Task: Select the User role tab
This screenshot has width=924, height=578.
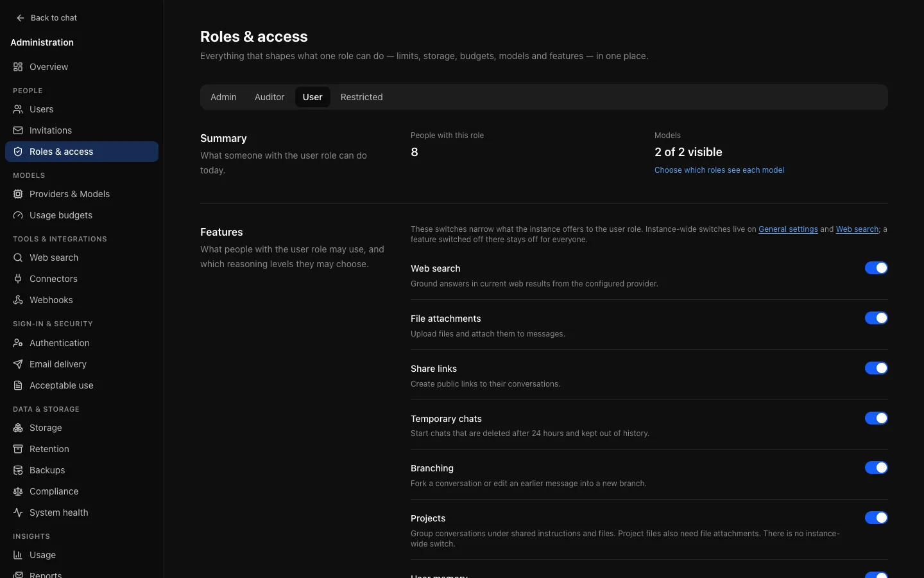Action: (x=312, y=97)
